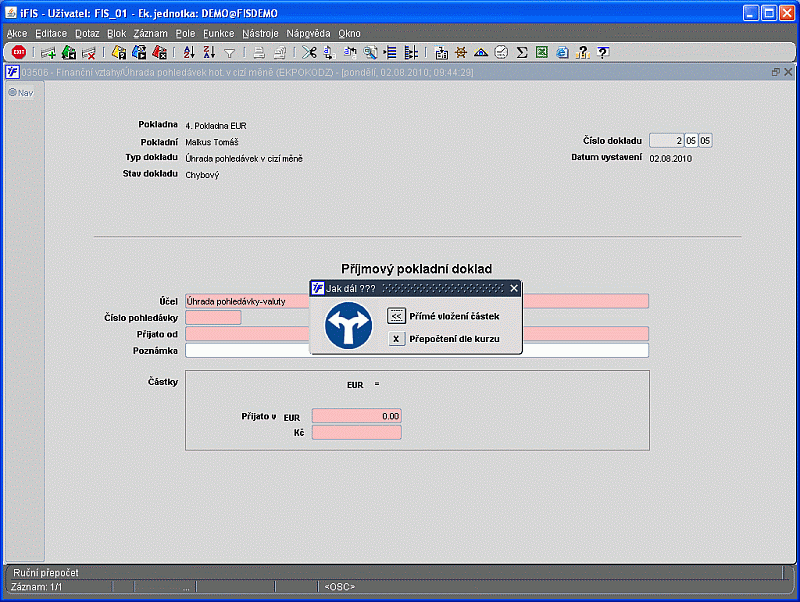The width and height of the screenshot is (800, 602).
Task: Click the green Excel export icon
Action: coord(541,52)
